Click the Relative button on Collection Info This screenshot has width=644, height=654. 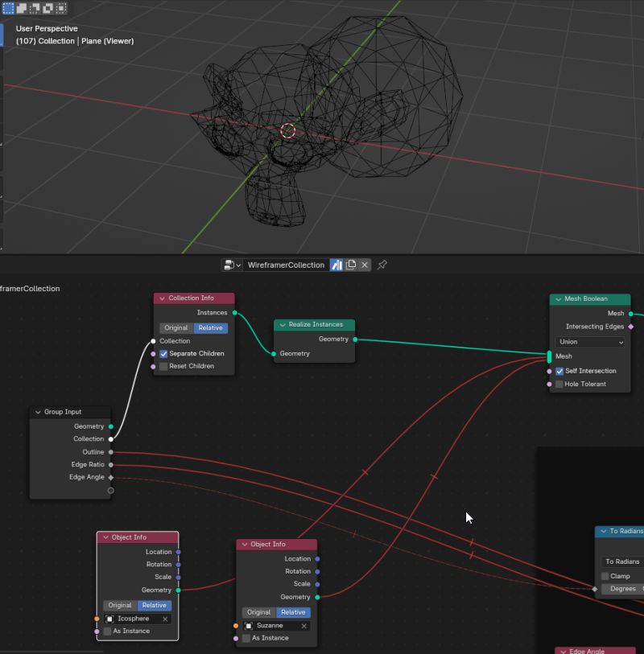pos(210,327)
